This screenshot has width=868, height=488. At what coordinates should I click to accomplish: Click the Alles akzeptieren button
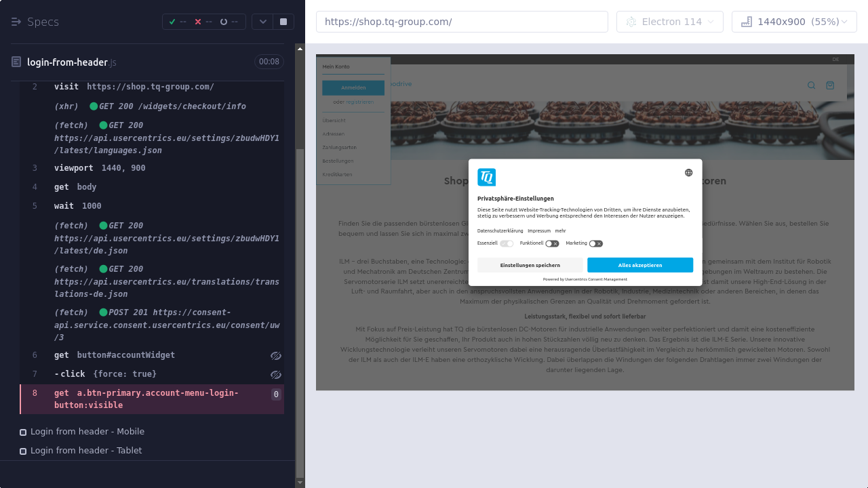(x=639, y=265)
